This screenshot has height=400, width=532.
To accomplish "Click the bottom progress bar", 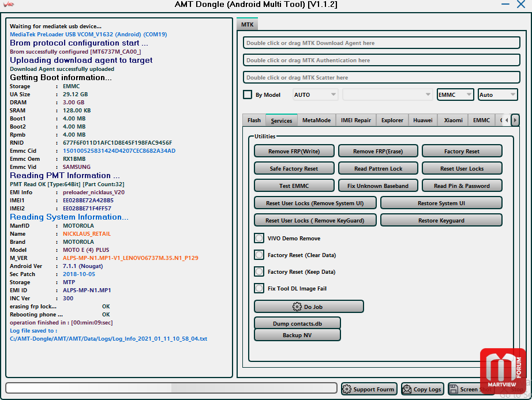I will (171, 388).
